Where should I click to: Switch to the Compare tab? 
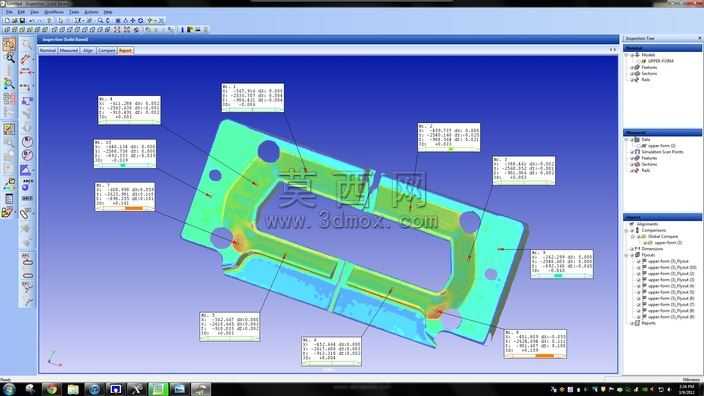coord(107,51)
